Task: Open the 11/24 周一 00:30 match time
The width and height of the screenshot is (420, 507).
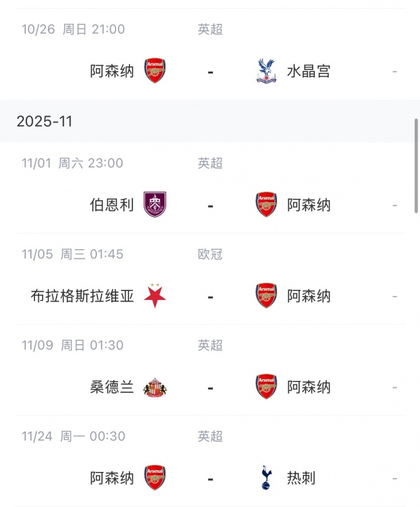Action: tap(73, 436)
